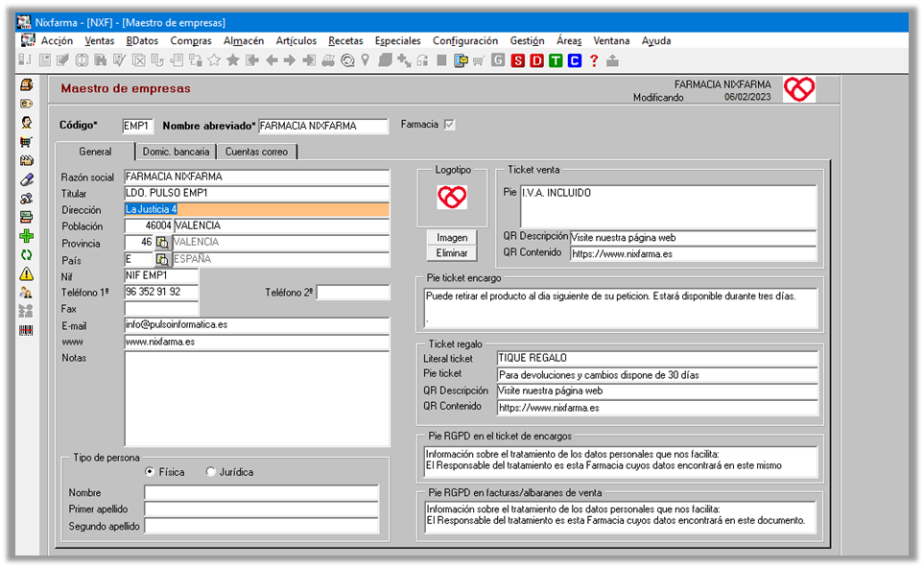Open the Recetas menu
924x568 pixels.
click(345, 40)
